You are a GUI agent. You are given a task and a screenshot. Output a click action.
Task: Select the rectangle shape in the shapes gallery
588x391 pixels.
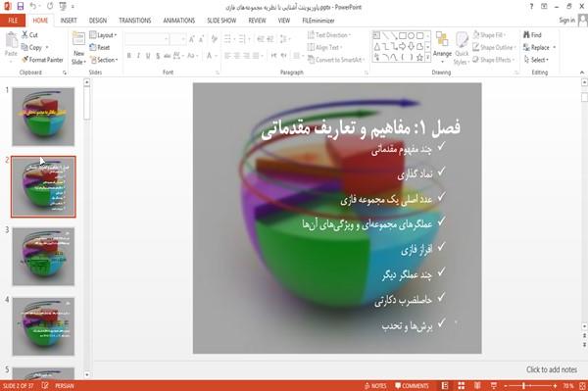[403, 36]
